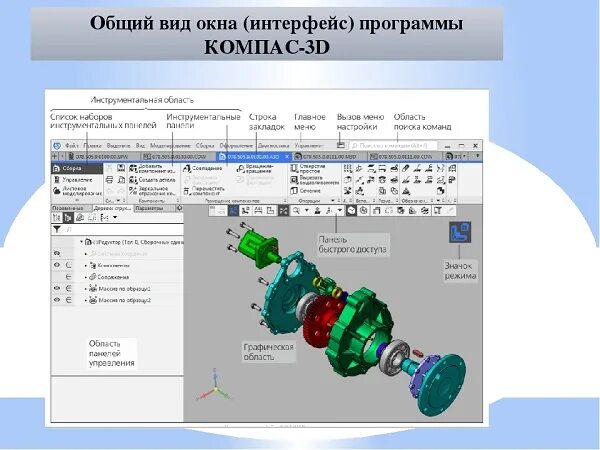
Task: Click Вращение-вращение command
Action: (x=255, y=168)
